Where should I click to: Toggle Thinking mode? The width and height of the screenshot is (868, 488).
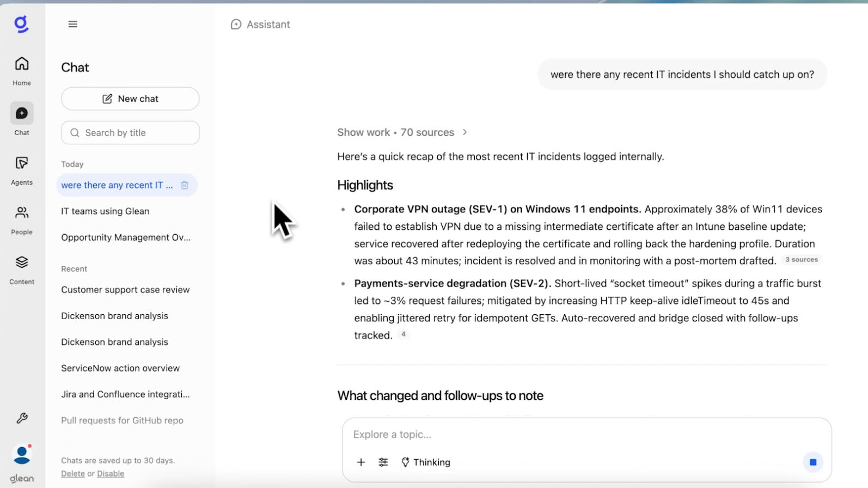426,462
